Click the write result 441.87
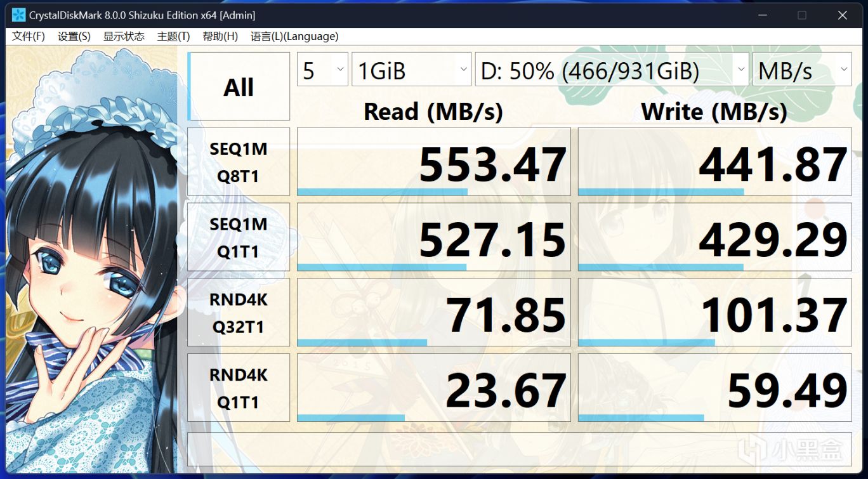868x479 pixels. pyautogui.click(x=715, y=162)
